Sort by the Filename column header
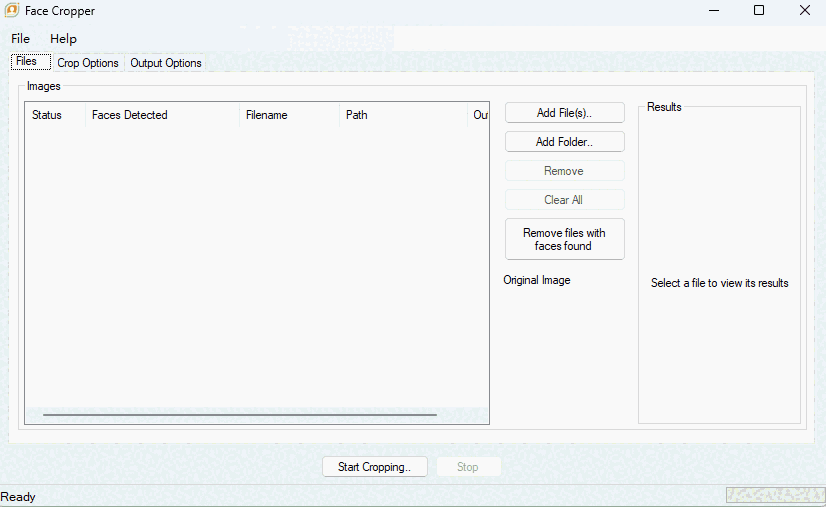826x507 pixels. coord(289,115)
